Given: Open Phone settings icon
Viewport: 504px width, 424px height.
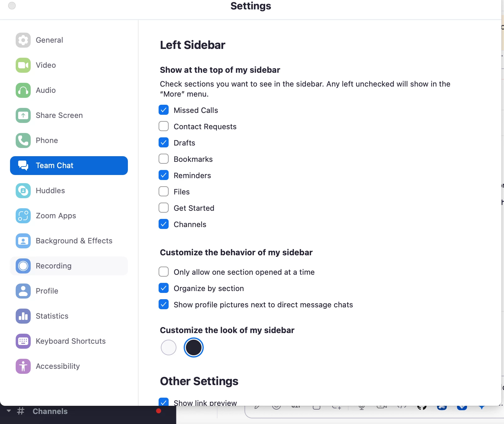Looking at the screenshot, I should tap(23, 140).
